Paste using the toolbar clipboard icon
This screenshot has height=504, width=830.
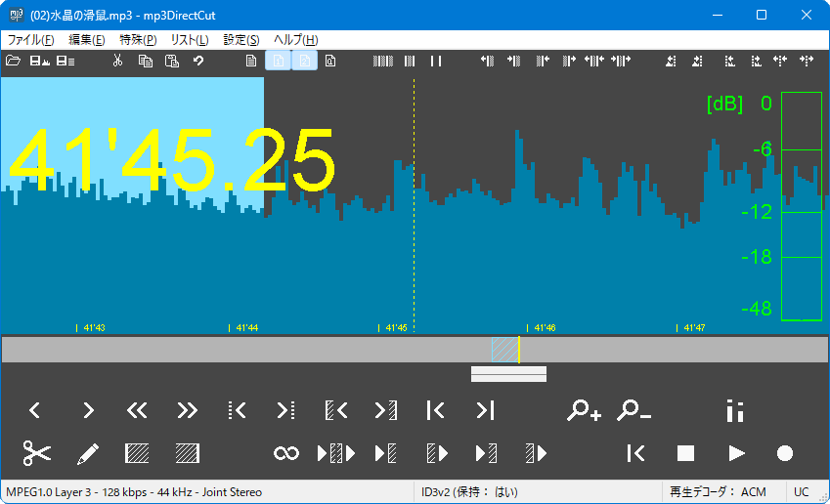tap(171, 61)
